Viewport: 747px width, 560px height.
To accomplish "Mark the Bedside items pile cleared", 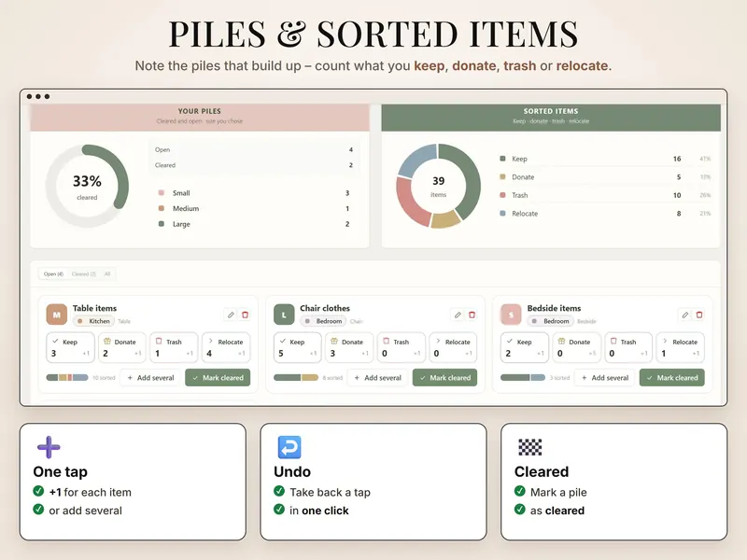I will coord(671,378).
